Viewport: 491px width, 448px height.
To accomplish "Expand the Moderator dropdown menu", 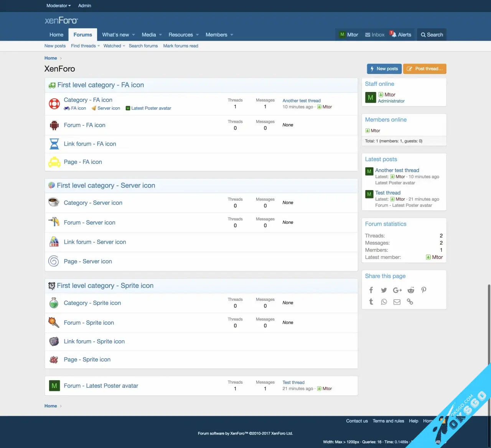I will (x=58, y=6).
